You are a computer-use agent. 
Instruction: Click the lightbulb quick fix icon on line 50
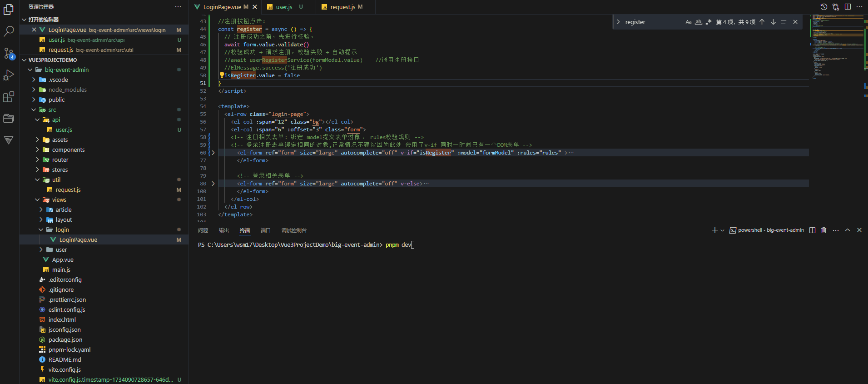[x=222, y=75]
